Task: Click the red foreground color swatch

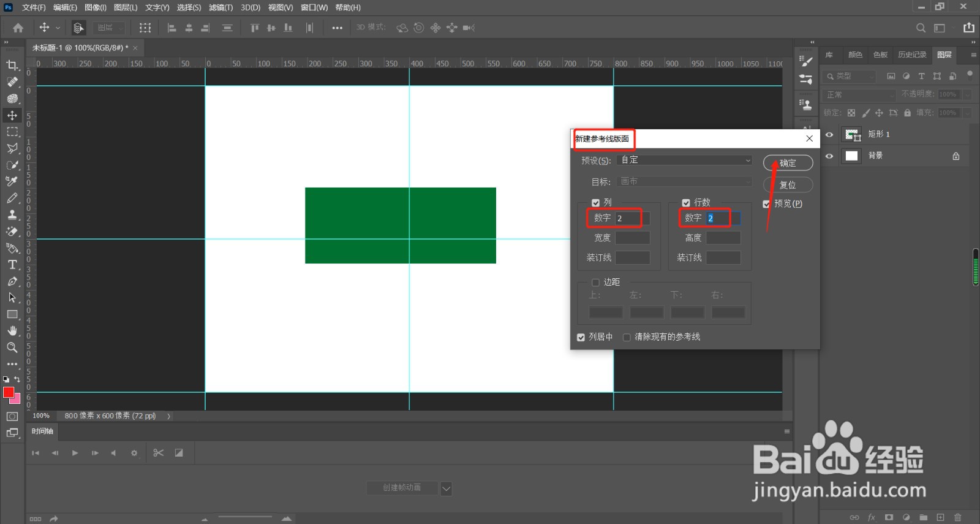Action: (x=9, y=392)
